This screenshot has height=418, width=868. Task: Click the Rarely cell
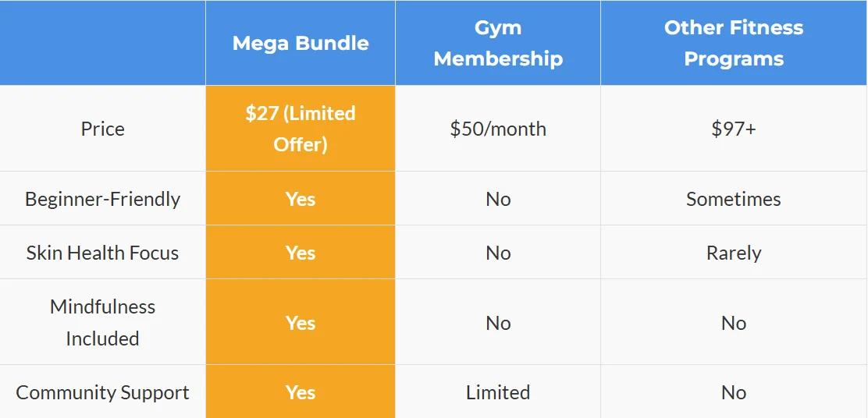[734, 253]
